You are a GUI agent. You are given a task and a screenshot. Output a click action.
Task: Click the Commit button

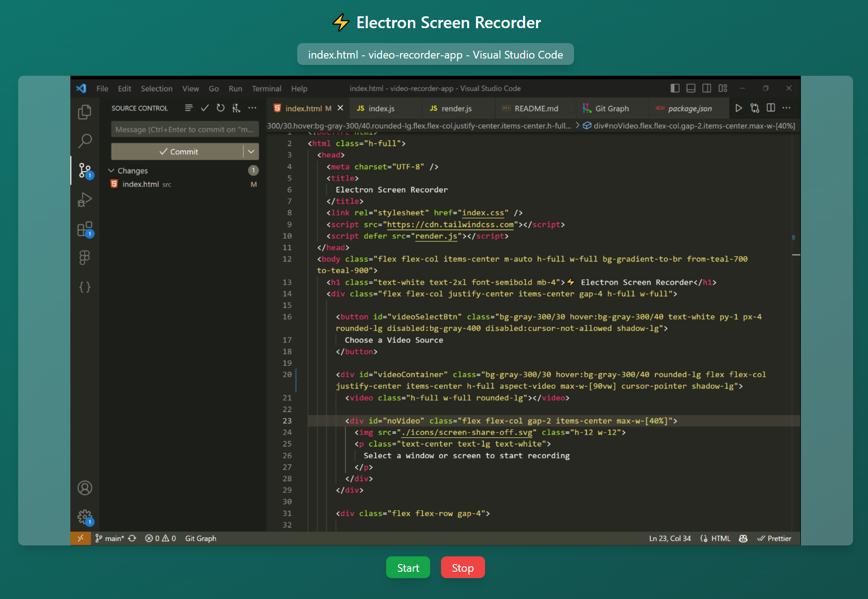178,152
